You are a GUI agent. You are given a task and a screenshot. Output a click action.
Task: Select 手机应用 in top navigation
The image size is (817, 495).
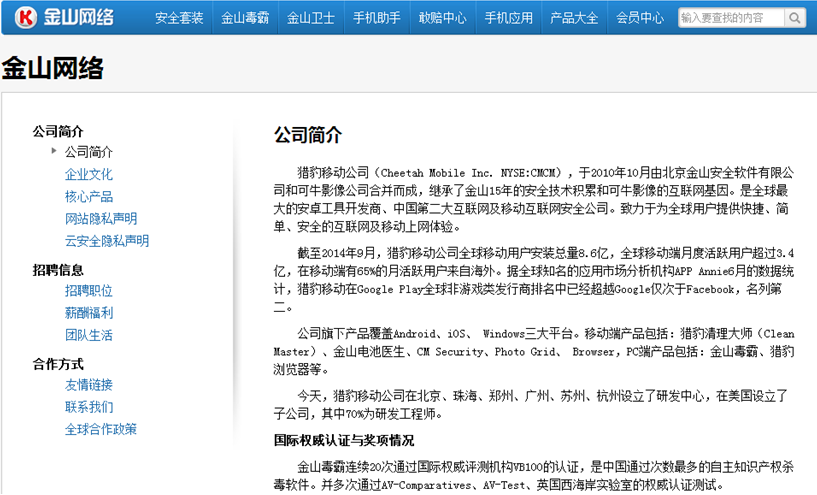tap(509, 18)
